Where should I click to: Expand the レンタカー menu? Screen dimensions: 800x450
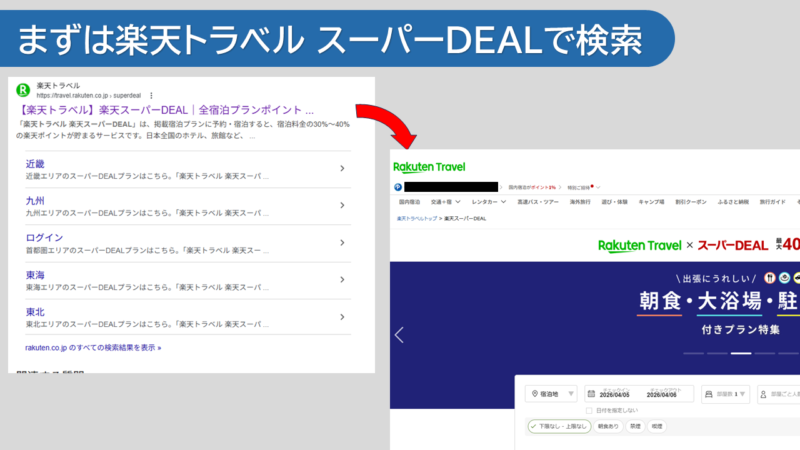click(489, 202)
